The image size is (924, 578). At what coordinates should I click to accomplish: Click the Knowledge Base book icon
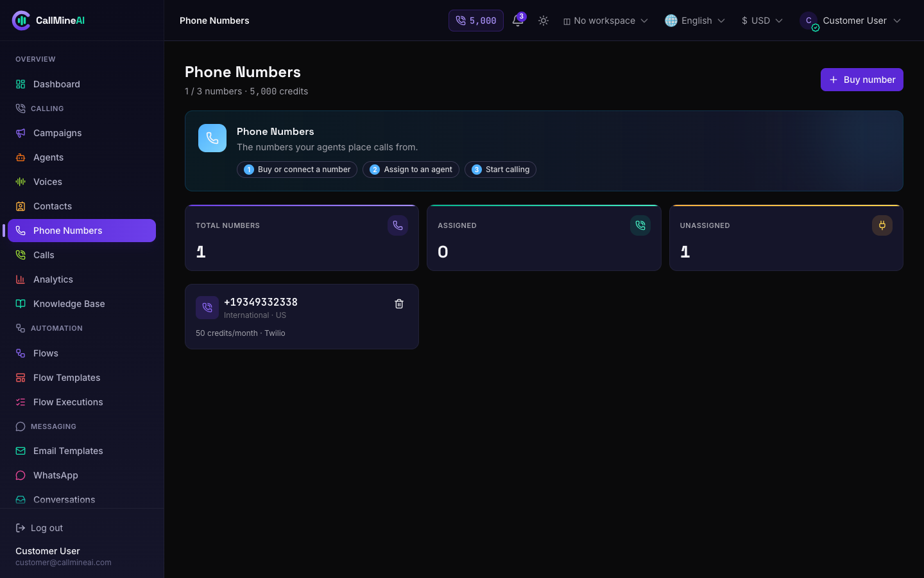click(21, 304)
